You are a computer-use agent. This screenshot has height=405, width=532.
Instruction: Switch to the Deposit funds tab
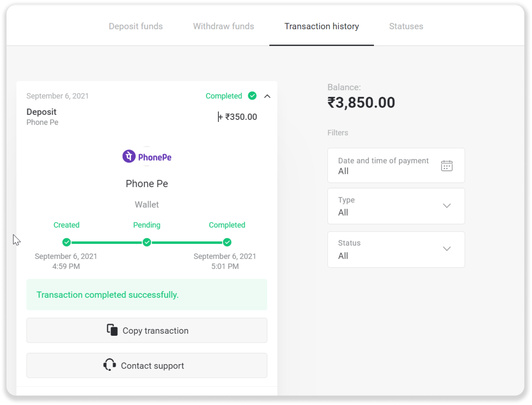(x=136, y=26)
